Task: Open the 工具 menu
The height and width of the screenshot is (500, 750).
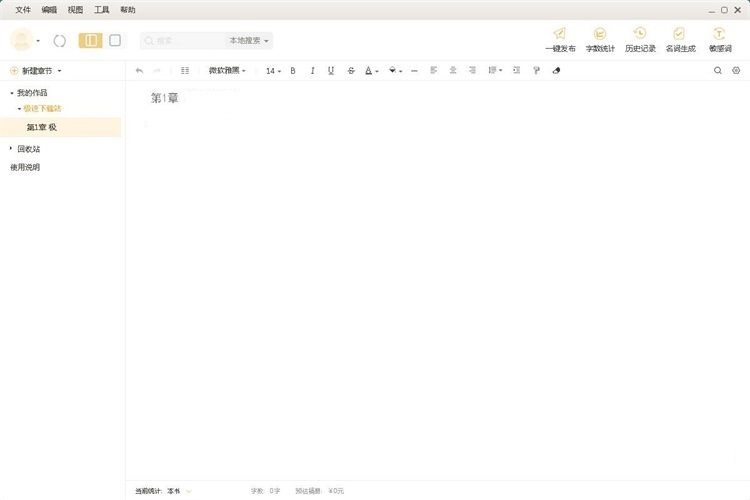Action: pyautogui.click(x=101, y=10)
